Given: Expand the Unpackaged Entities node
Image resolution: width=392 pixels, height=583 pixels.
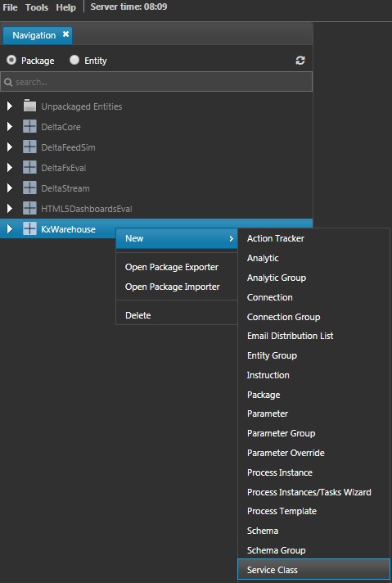Looking at the screenshot, I should tap(10, 106).
